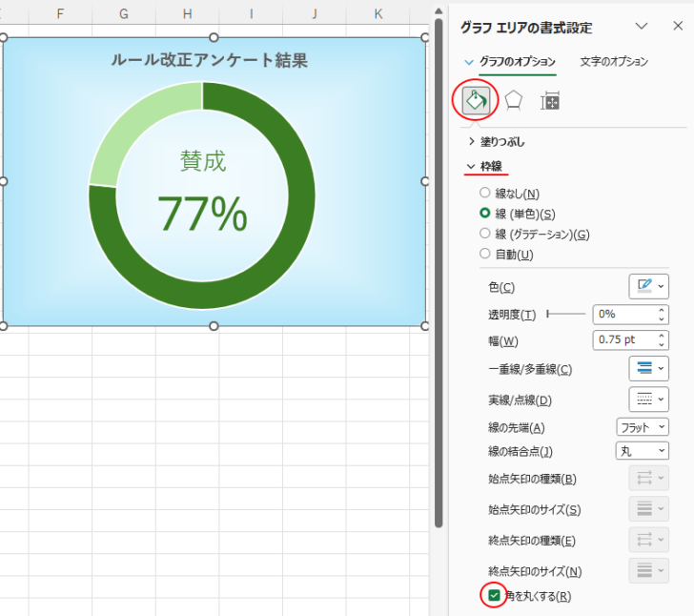Select the 線 (グラデーション) radio button

coord(485,234)
